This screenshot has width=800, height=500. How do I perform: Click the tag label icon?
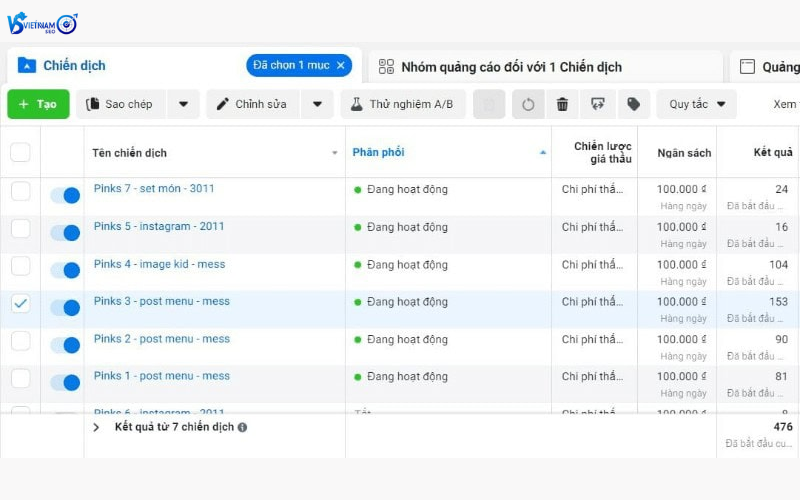pyautogui.click(x=634, y=105)
